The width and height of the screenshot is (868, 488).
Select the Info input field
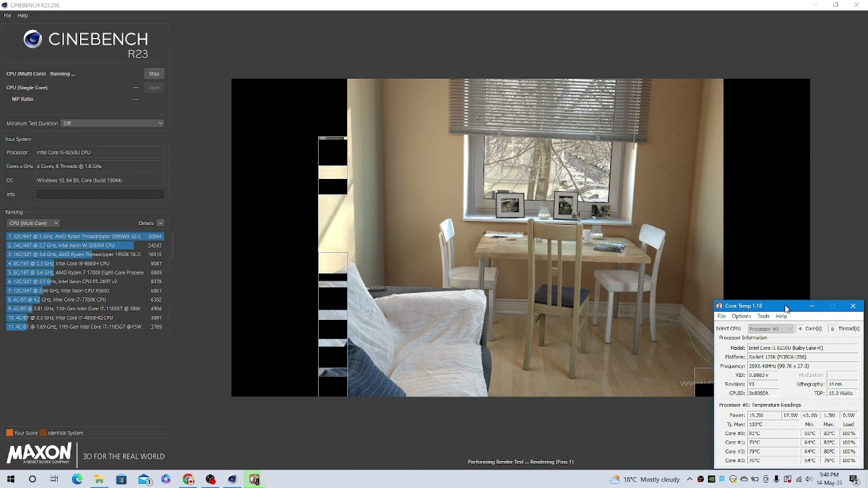[100, 195]
